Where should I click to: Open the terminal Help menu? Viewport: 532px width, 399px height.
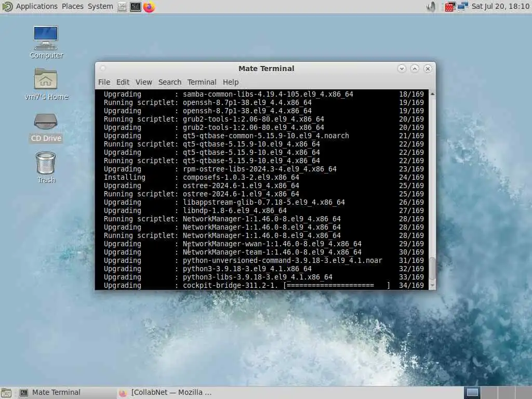coord(230,82)
